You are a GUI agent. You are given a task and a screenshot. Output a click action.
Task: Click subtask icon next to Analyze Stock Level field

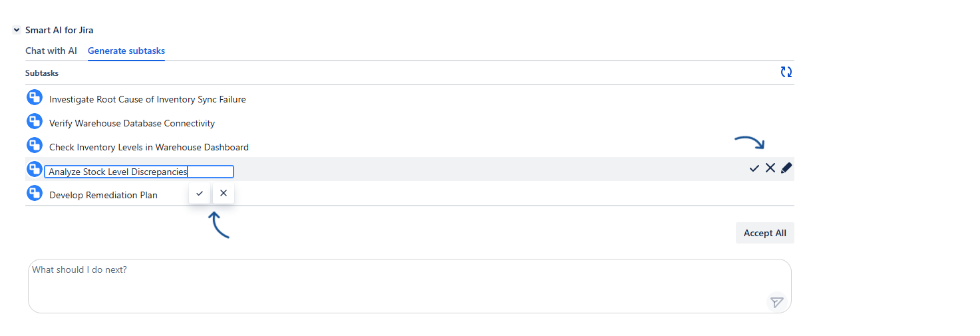(35, 170)
